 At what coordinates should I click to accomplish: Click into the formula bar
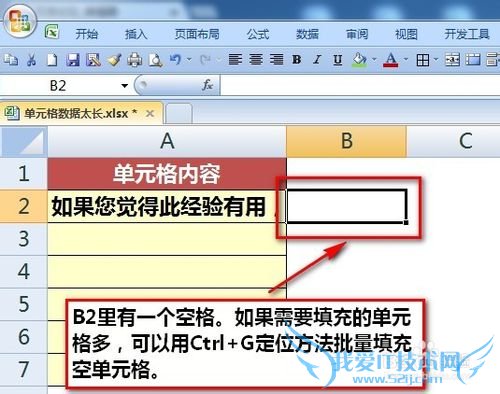[360, 86]
